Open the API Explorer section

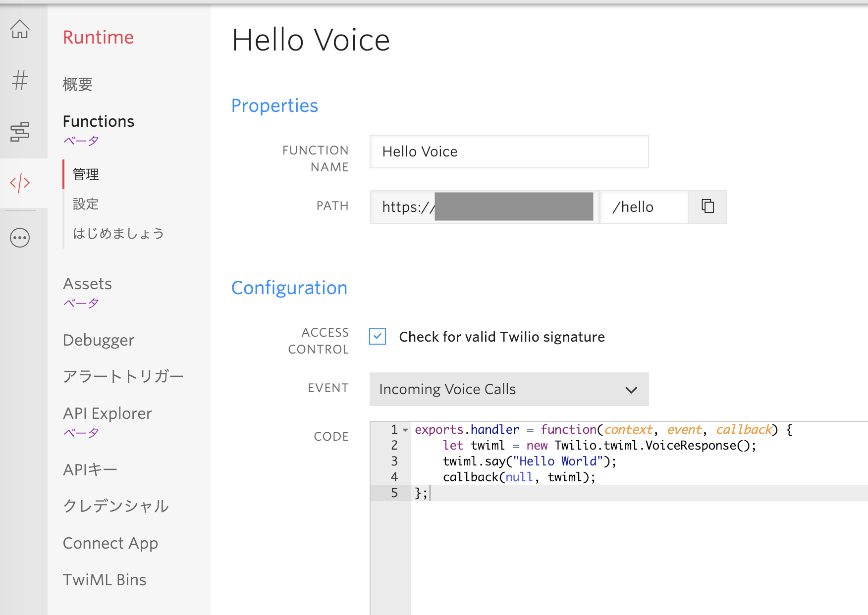107,413
